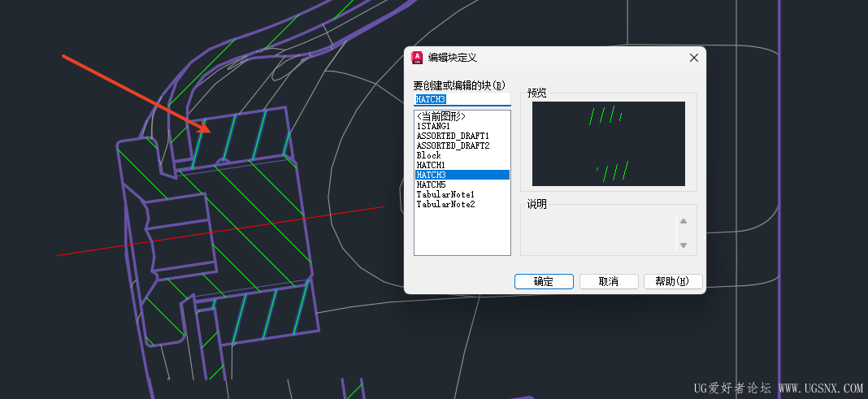Open help with the 帮助(H) button

tap(673, 281)
